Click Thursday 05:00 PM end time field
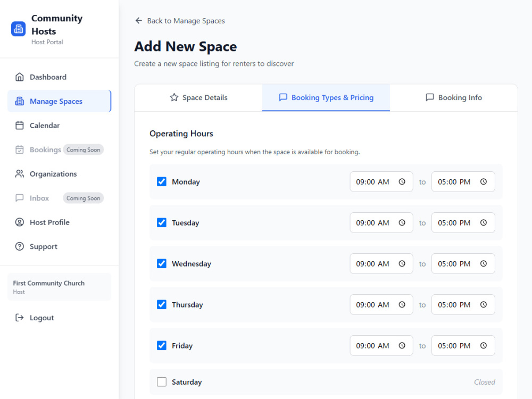This screenshot has width=532, height=399. (463, 305)
